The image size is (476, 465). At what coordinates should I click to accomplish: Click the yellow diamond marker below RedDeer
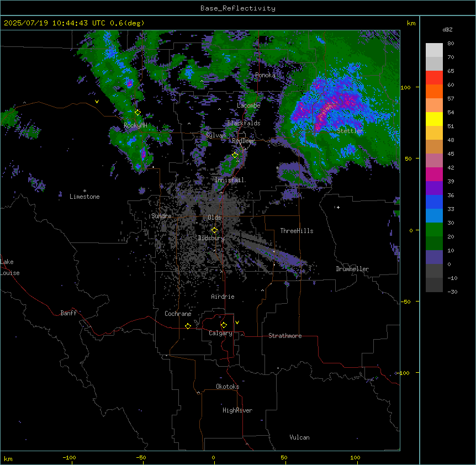click(235, 155)
